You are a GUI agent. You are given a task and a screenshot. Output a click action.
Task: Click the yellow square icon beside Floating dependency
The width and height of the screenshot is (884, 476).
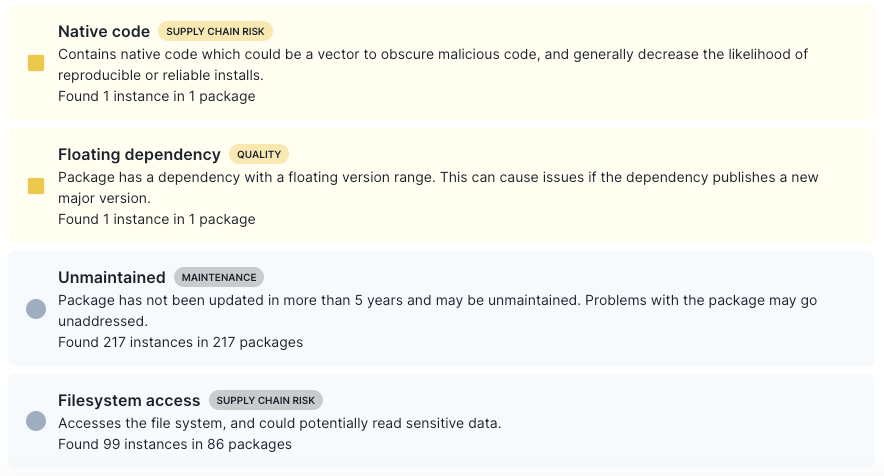[x=36, y=186]
